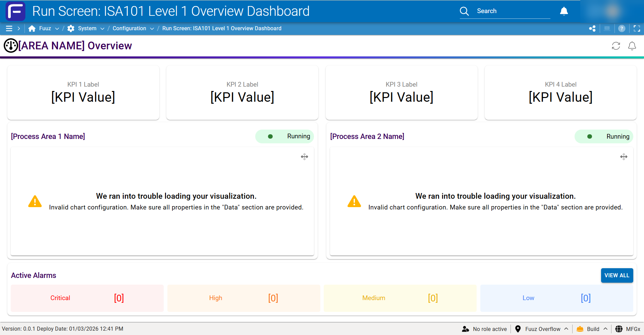Open the Fuuz Overflow location selector

click(543, 329)
